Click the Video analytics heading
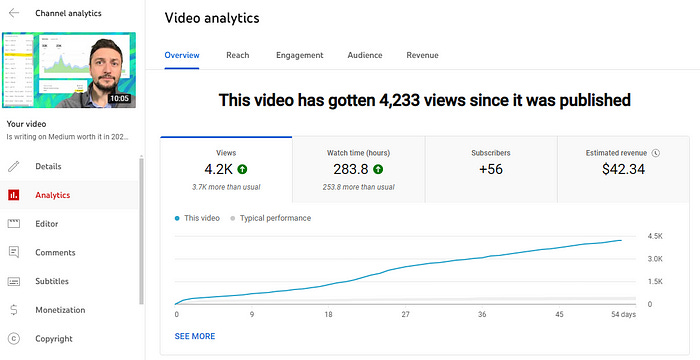700x360 pixels. [x=212, y=18]
